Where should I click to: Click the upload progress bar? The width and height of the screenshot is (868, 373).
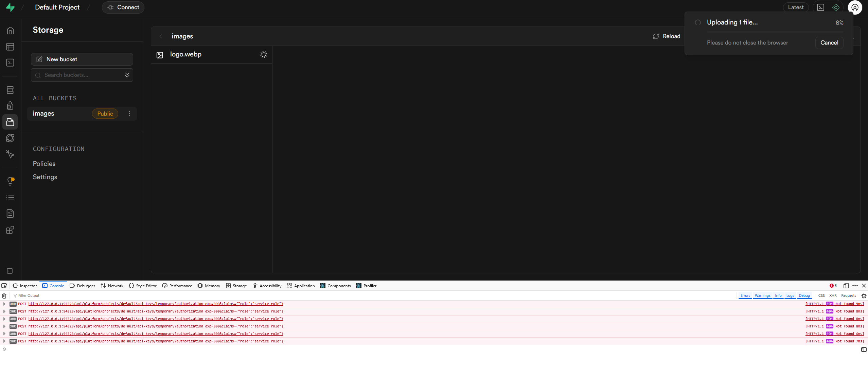[775, 32]
